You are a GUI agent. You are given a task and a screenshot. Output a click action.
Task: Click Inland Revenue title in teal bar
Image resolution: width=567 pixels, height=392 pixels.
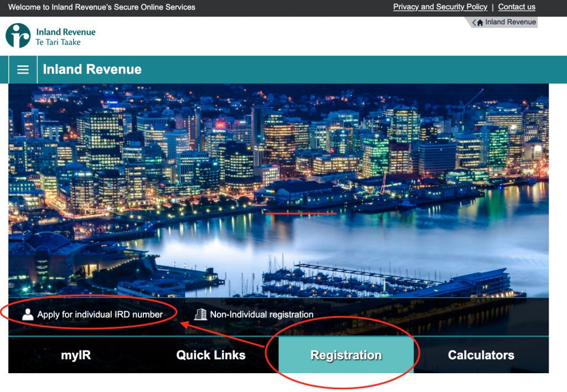[x=92, y=69]
